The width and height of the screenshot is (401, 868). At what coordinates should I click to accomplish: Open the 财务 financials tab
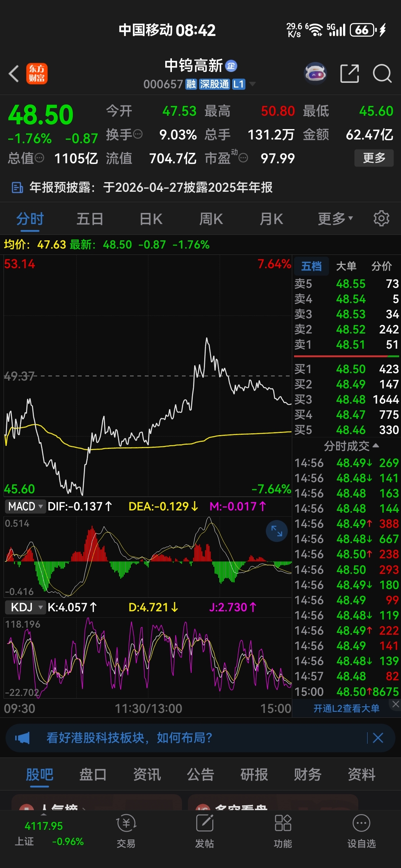point(308,775)
